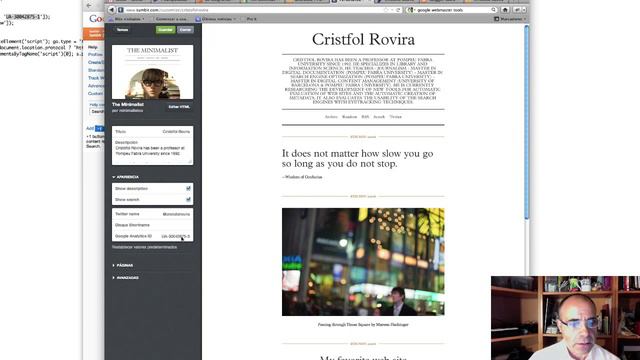Click the browser home icon
Image resolution: width=640 pixels, height=360 pixels.
point(505,10)
